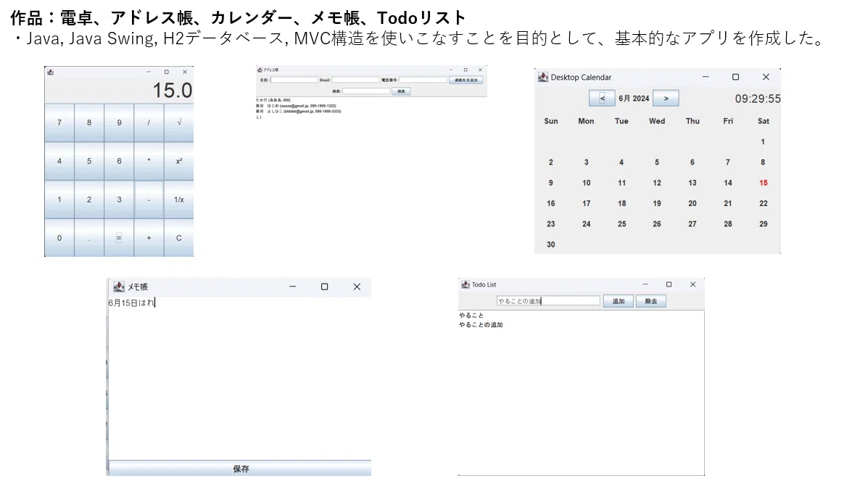The image size is (868, 494).
Task: Click the x² square key on calculator
Action: click(x=179, y=161)
